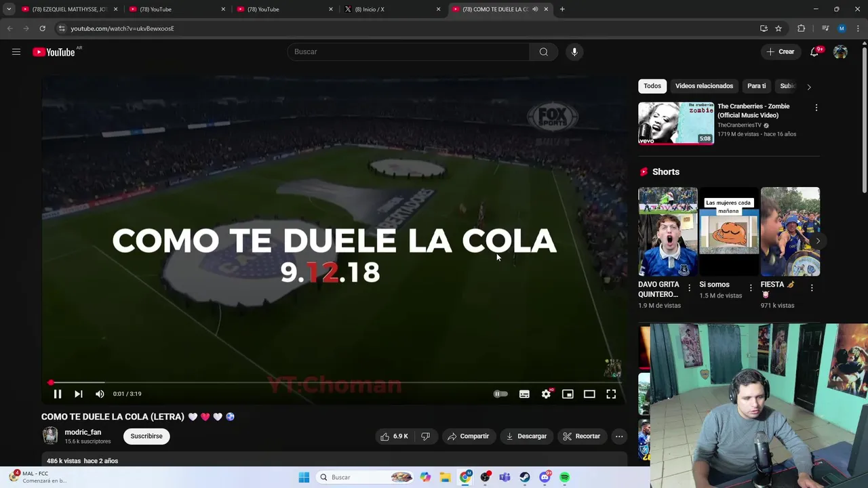Enter fullscreen video mode
The height and width of the screenshot is (488, 868).
611,394
